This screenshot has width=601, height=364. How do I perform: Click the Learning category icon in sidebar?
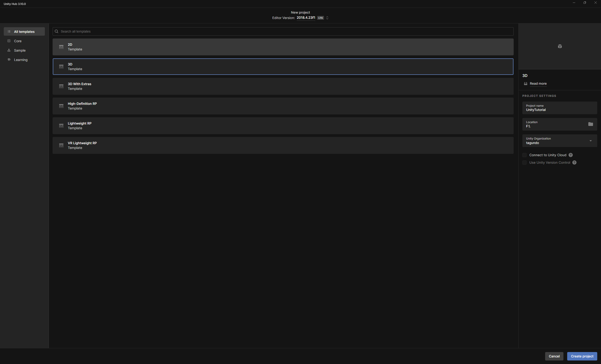tap(9, 60)
